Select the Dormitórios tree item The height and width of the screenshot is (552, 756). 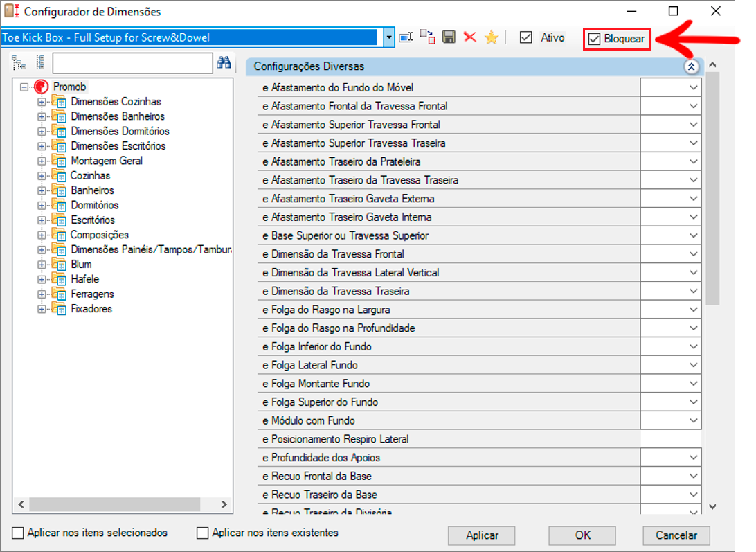pyautogui.click(x=94, y=205)
